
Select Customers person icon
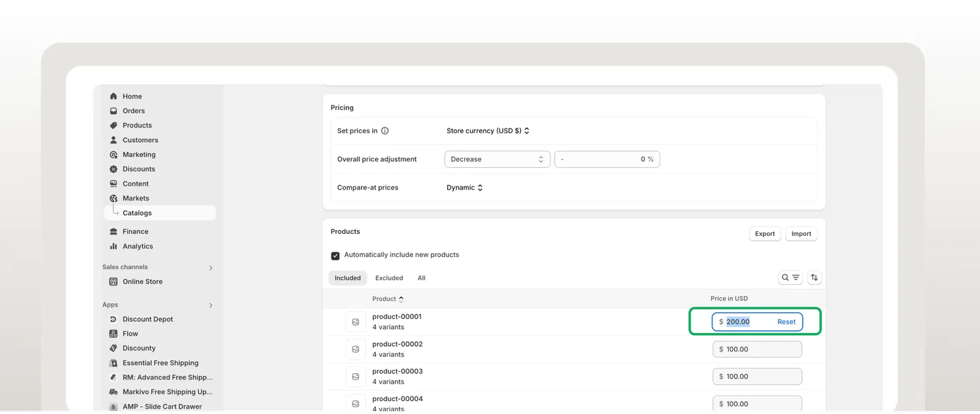coord(114,140)
